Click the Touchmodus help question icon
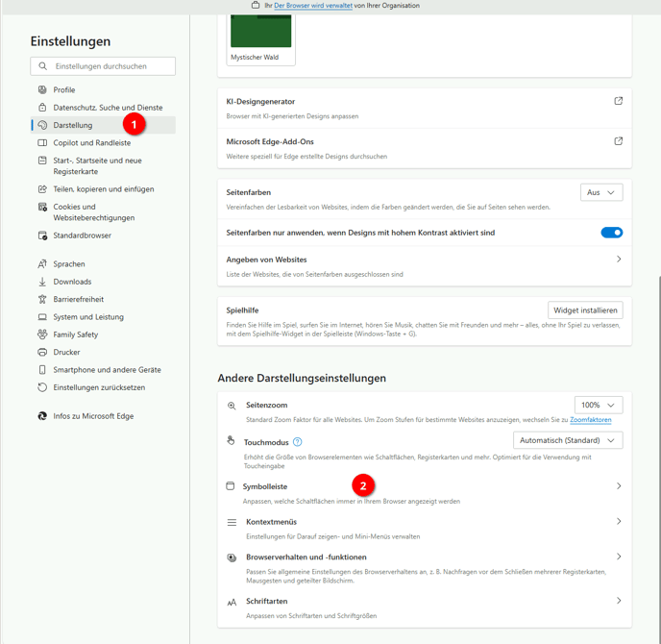 (x=297, y=442)
